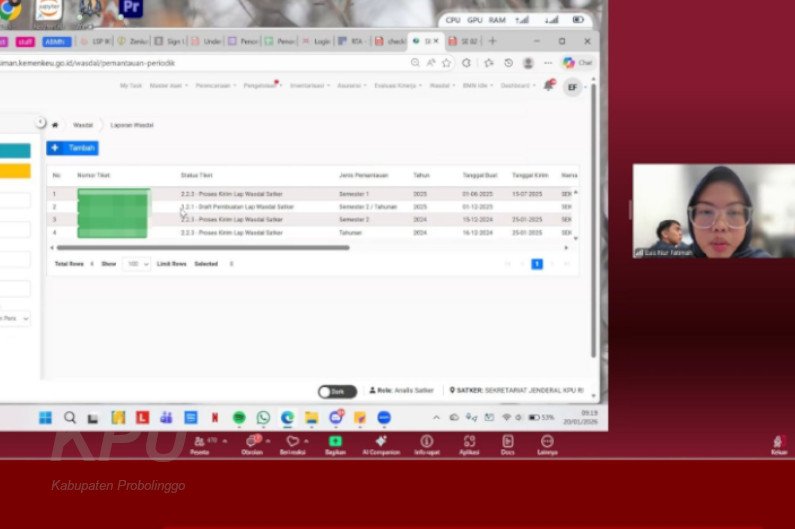795x529 pixels.
Task: Expand the Inventarisasi menu
Action: point(310,86)
